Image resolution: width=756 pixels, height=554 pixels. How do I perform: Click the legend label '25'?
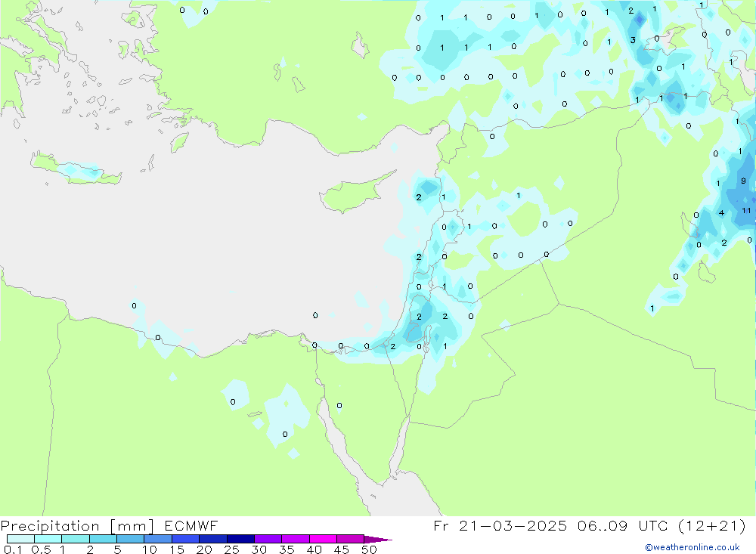click(231, 549)
